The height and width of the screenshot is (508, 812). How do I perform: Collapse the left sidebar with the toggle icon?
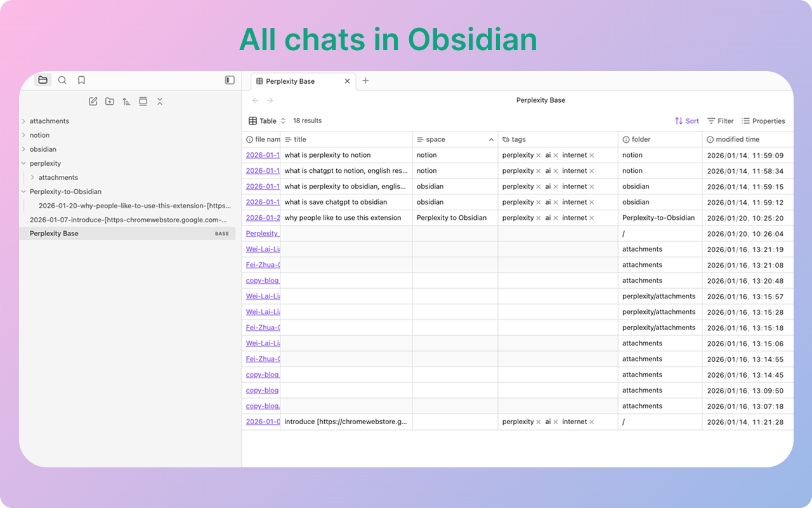[x=230, y=80]
